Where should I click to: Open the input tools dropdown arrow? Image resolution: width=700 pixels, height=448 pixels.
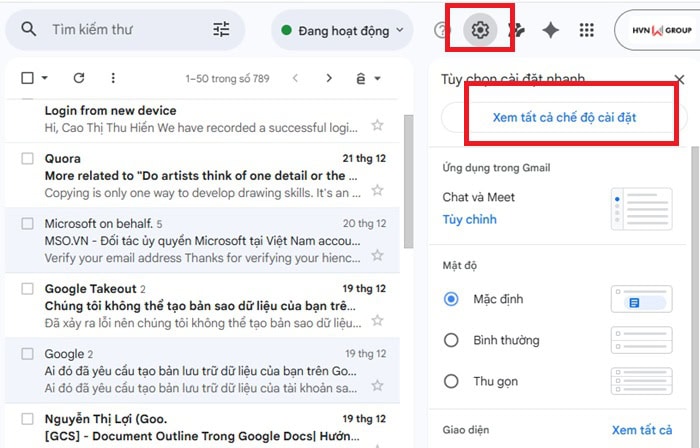coord(377,79)
